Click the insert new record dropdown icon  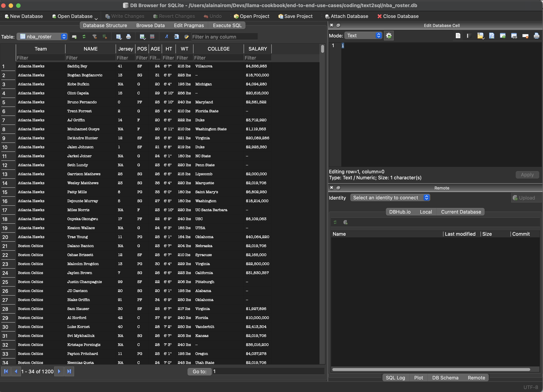coord(142,37)
